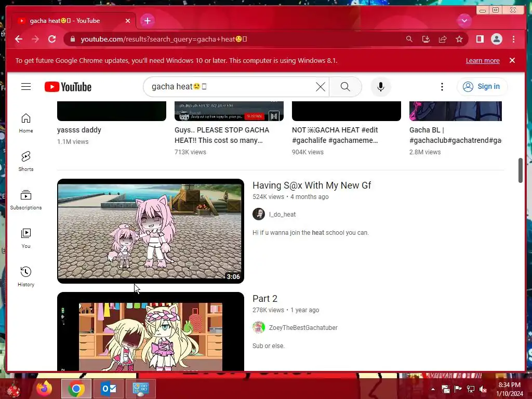The height and width of the screenshot is (399, 532).
Task: Click into the YouTube search field
Action: pyautogui.click(x=231, y=87)
